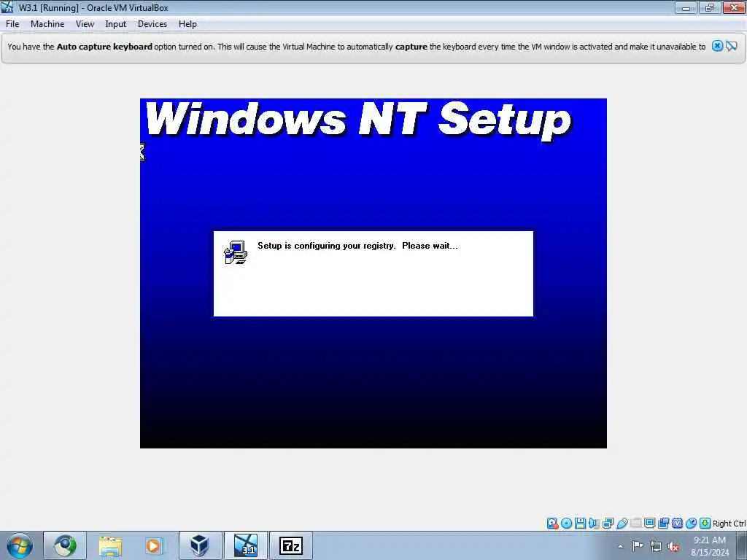Switch to the W3.1 VM taskbar button
The height and width of the screenshot is (560, 747).
[x=245, y=545]
